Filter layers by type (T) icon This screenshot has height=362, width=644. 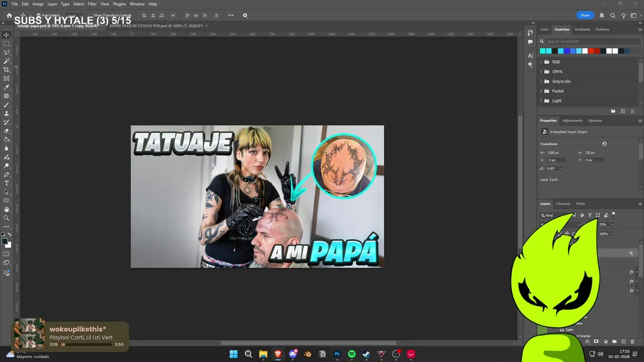(590, 215)
